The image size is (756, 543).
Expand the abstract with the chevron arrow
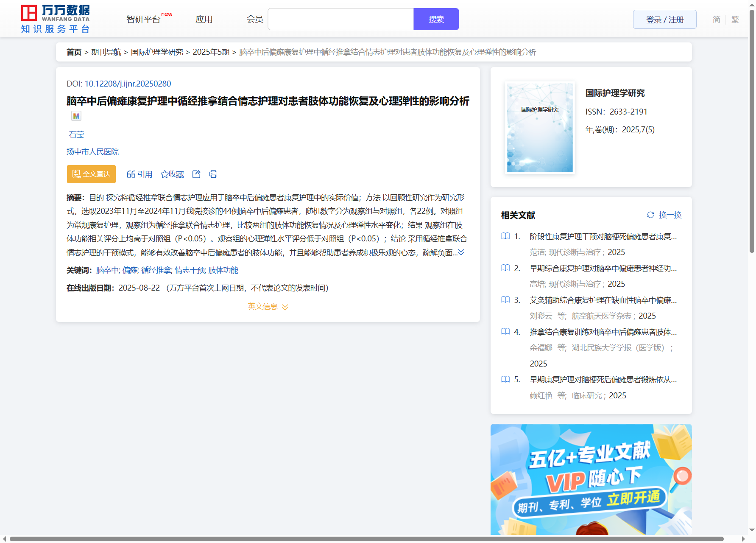pyautogui.click(x=461, y=252)
